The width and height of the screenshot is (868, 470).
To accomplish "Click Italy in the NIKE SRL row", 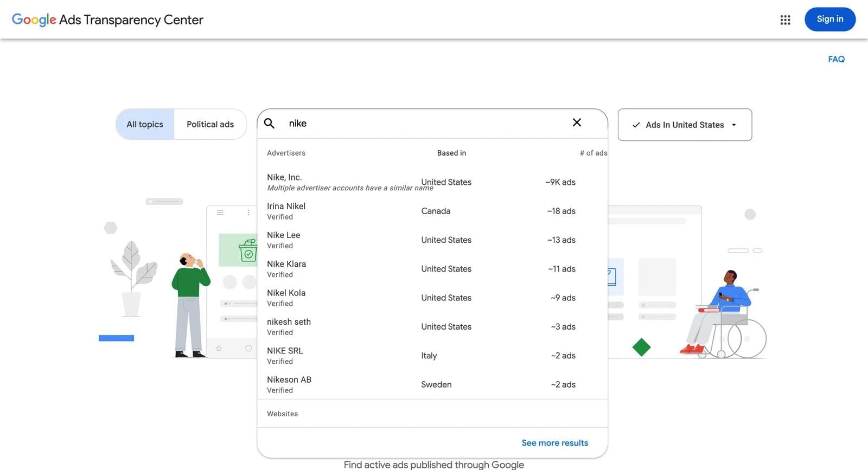I will coord(429,356).
